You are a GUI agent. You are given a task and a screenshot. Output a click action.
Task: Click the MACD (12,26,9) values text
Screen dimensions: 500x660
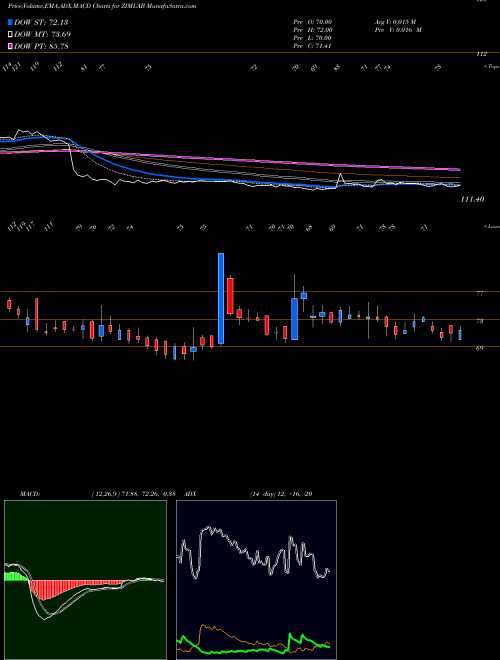(x=136, y=494)
